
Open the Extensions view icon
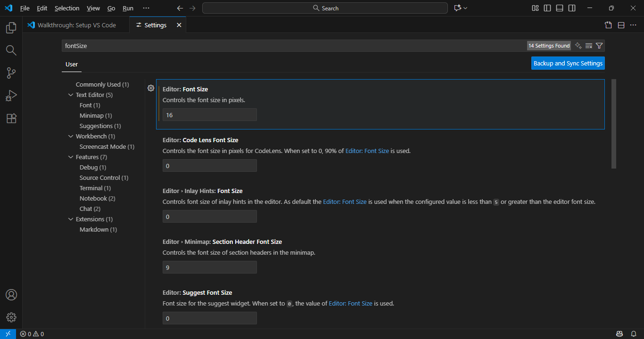[11, 118]
